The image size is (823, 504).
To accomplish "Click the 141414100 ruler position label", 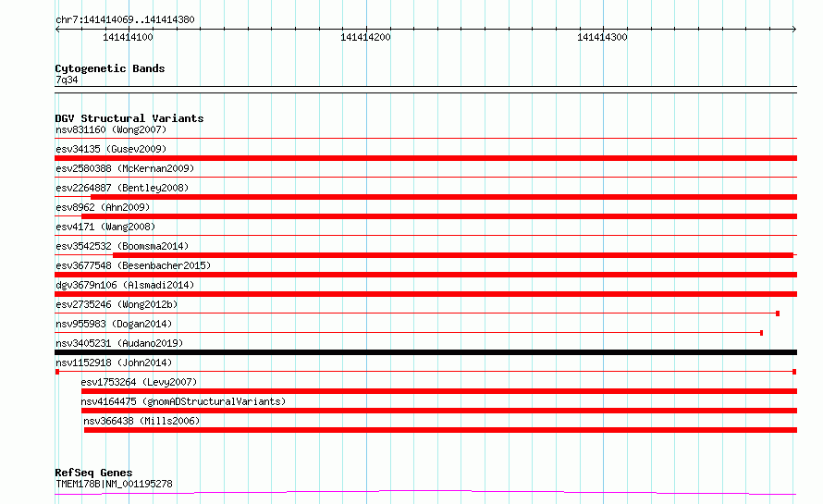I will point(128,37).
